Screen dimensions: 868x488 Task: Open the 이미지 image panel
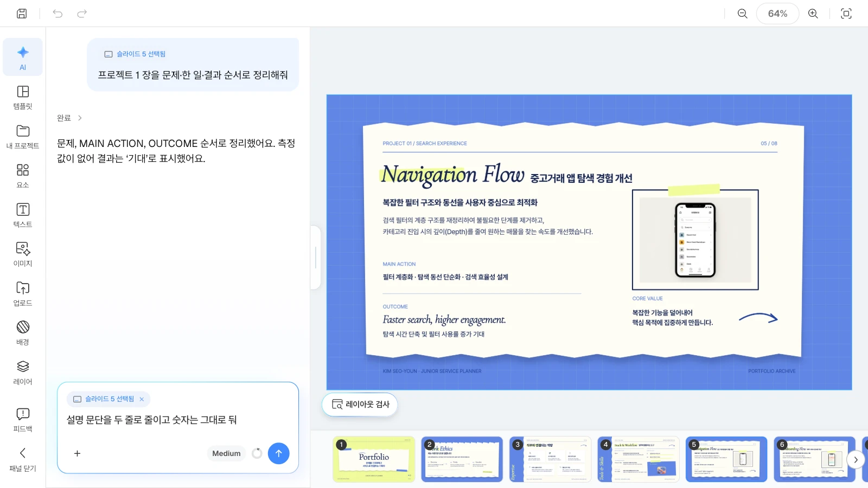click(23, 255)
